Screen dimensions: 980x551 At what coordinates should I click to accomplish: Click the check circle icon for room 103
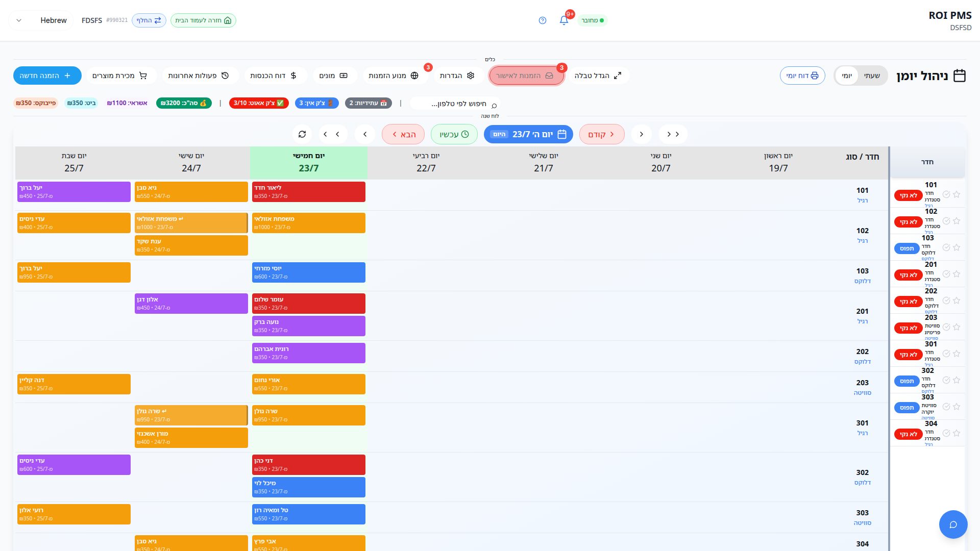pos(946,247)
